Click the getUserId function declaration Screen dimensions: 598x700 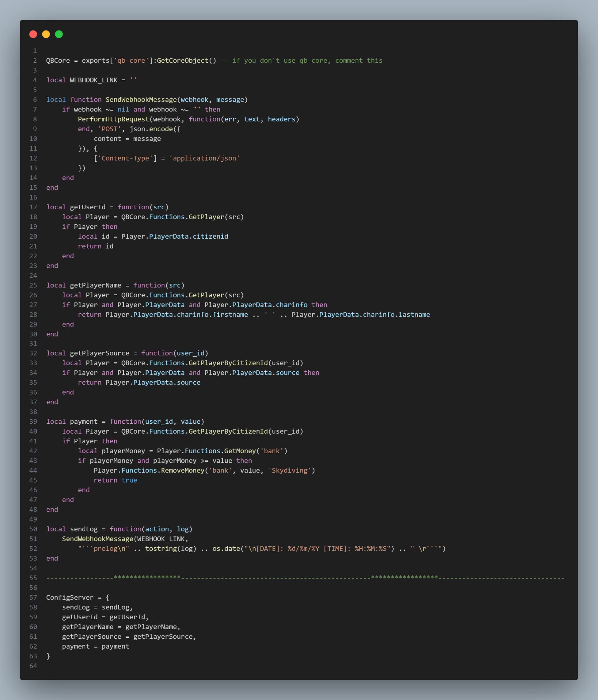coord(88,207)
